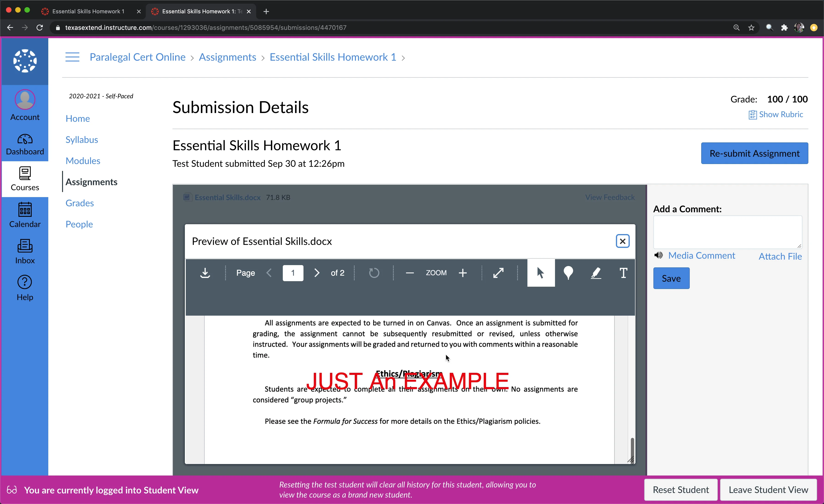Rotate the previewed page
The width and height of the screenshot is (824, 504).
point(374,273)
